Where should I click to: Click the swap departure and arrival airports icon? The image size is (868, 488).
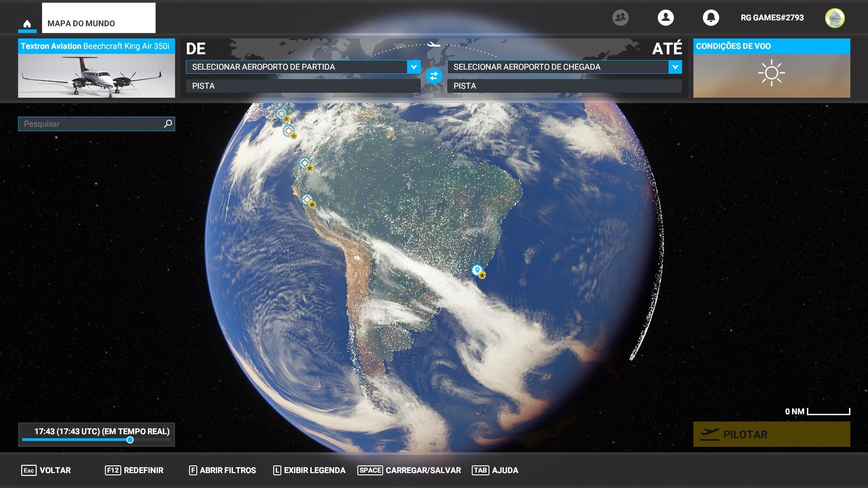(x=434, y=76)
